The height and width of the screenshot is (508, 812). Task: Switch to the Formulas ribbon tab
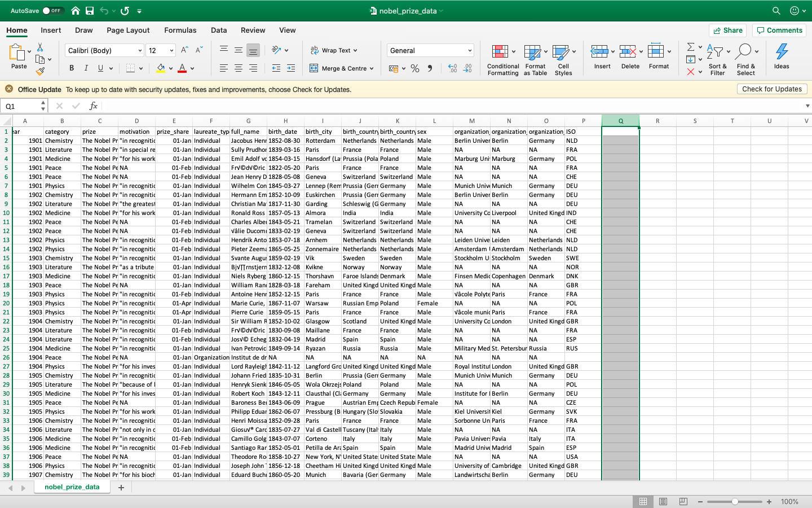pos(180,30)
